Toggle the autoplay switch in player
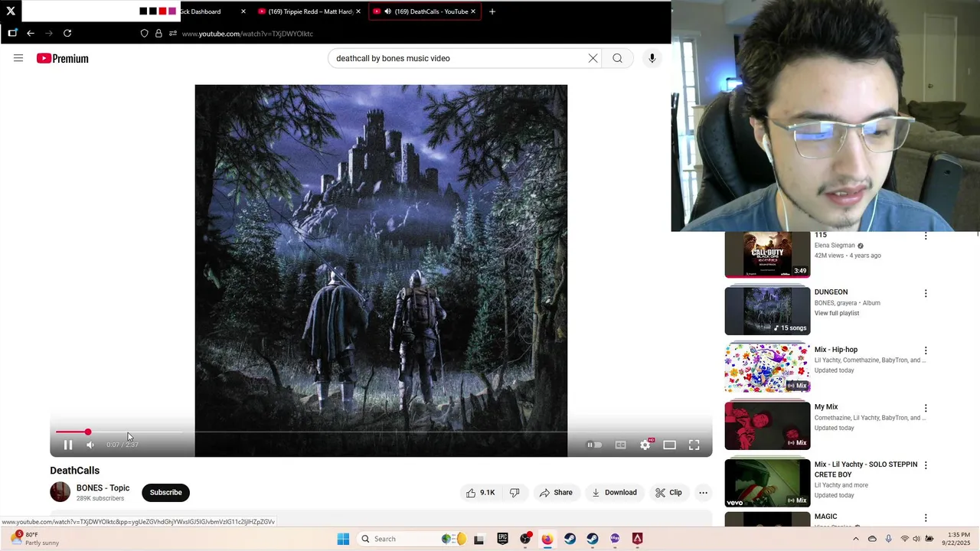Image resolution: width=980 pixels, height=551 pixels. click(x=594, y=445)
